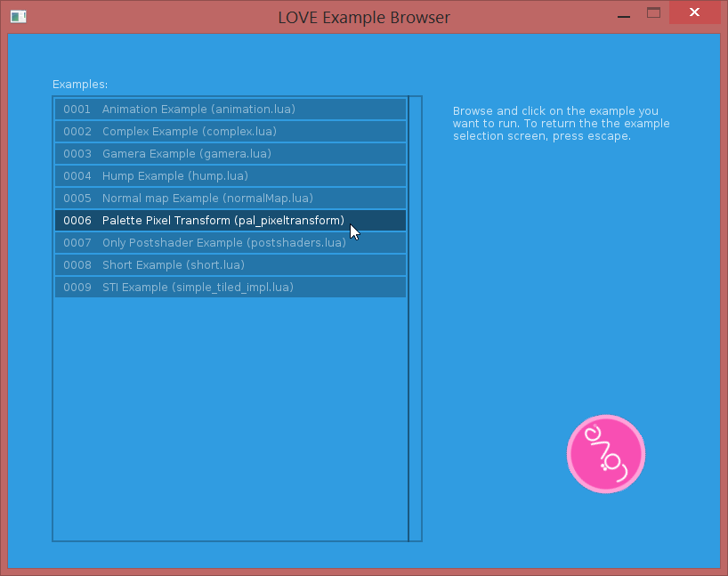Click the examples list vertical scrollbar
The image size is (728, 576).
coord(415,319)
